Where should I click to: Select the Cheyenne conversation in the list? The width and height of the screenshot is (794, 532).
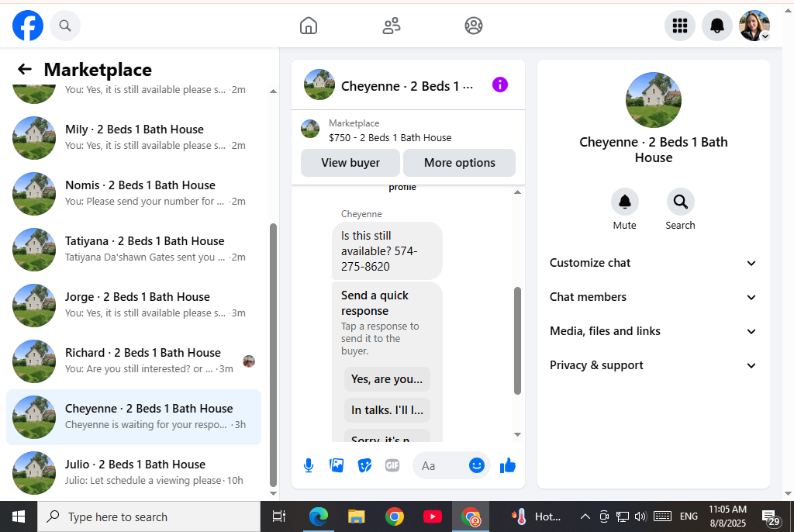(x=133, y=417)
